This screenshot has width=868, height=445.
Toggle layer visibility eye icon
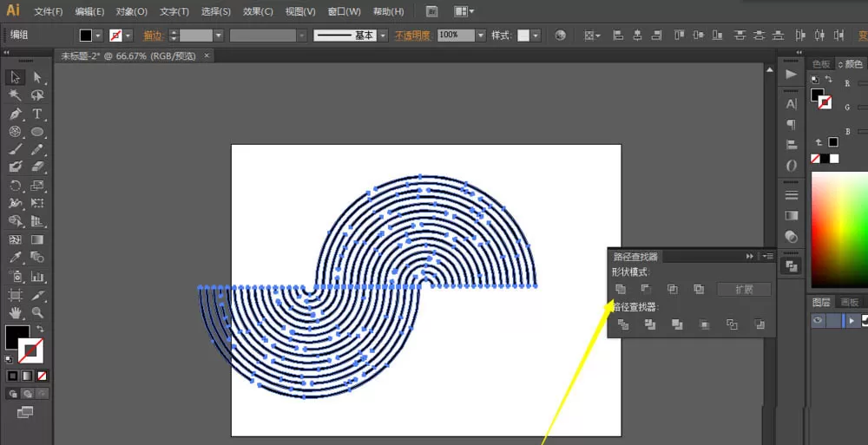[818, 320]
